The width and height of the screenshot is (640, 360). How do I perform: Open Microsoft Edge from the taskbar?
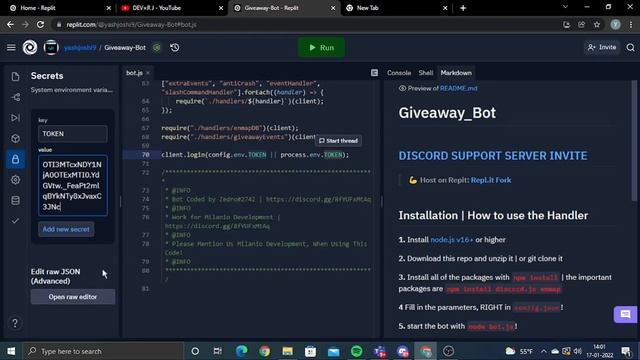(x=242, y=351)
